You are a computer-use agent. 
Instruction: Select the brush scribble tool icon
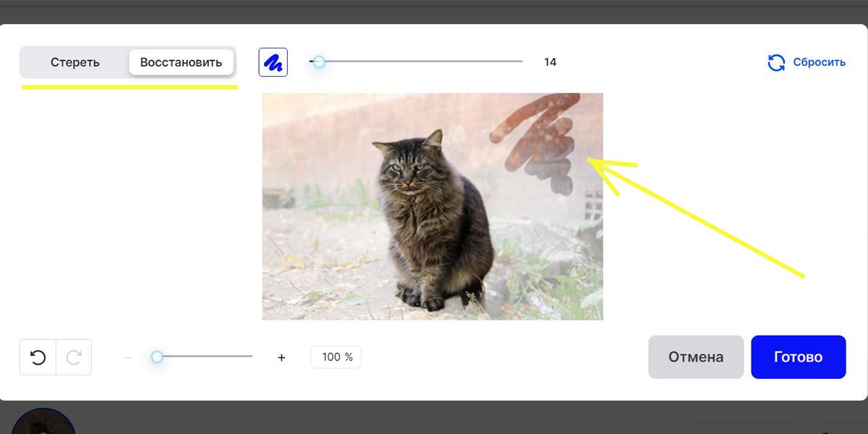(x=273, y=62)
